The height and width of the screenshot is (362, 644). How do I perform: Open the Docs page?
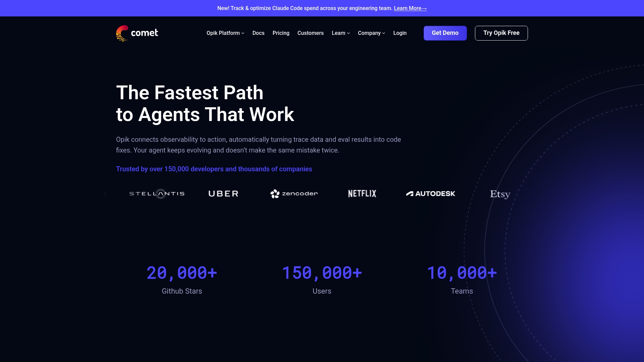(x=258, y=33)
